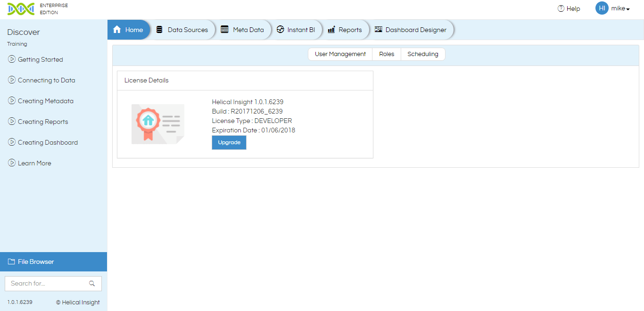Open the Learn More link

coord(34,163)
